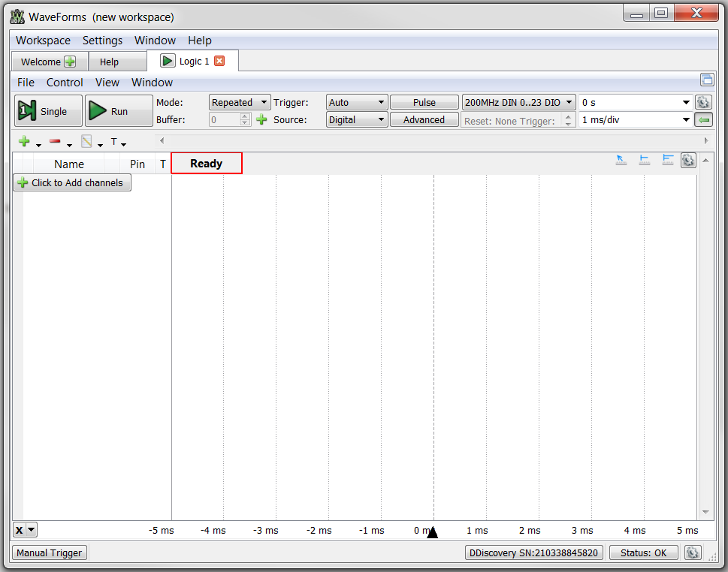Click the green plus next to Buffer field
Viewport: 728px width, 572px height.
point(262,119)
